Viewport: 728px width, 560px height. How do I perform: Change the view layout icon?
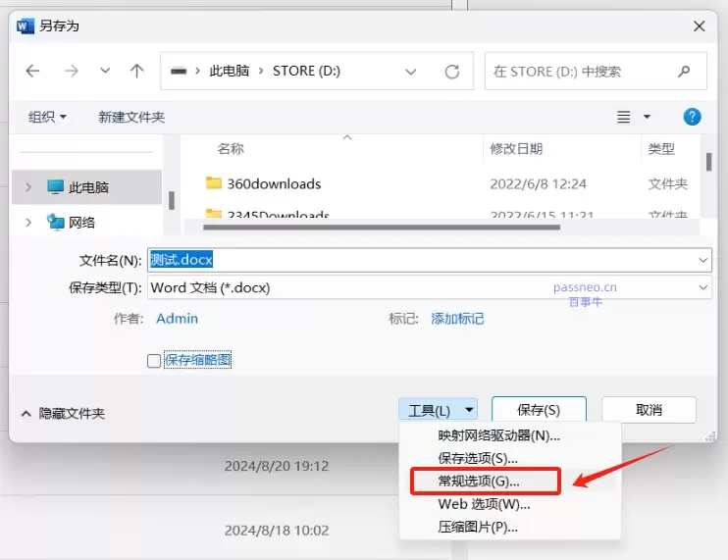tap(624, 117)
